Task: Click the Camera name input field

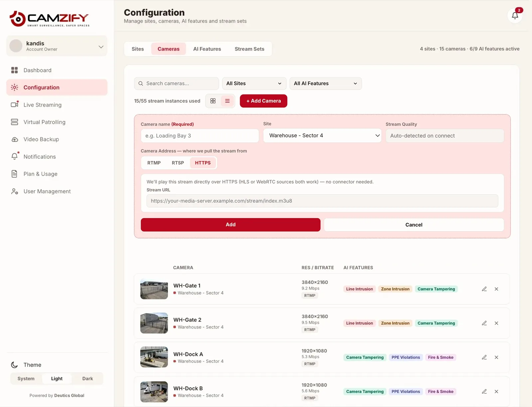Action: point(200,136)
